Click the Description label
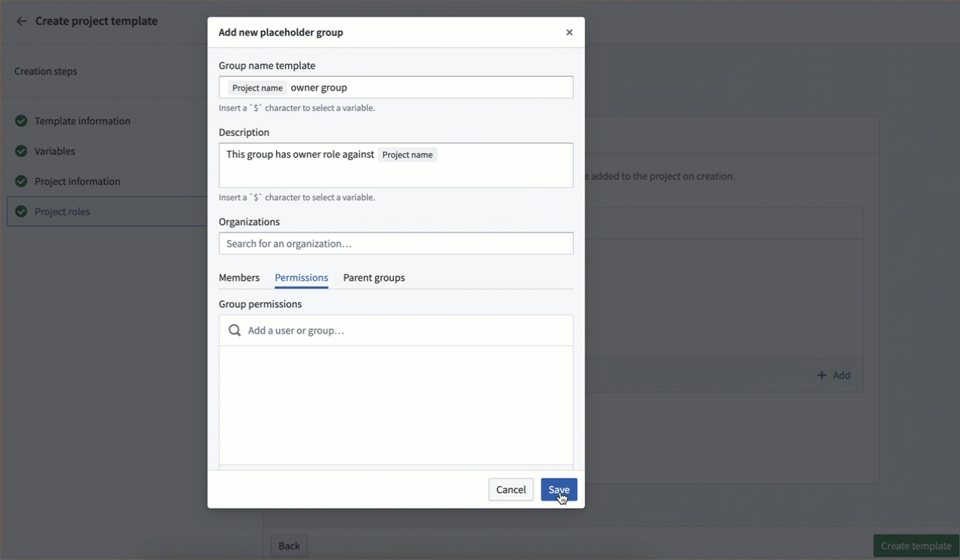Viewport: 960px width, 560px height. click(x=244, y=132)
